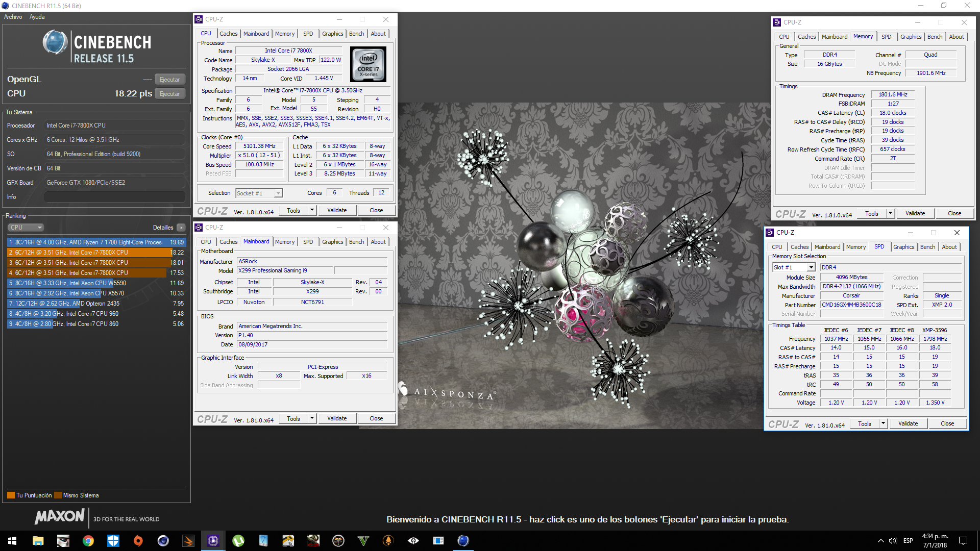This screenshot has width=980, height=551.
Task: Open the taskbar clock showing 4:34 p. m.
Action: [935, 541]
